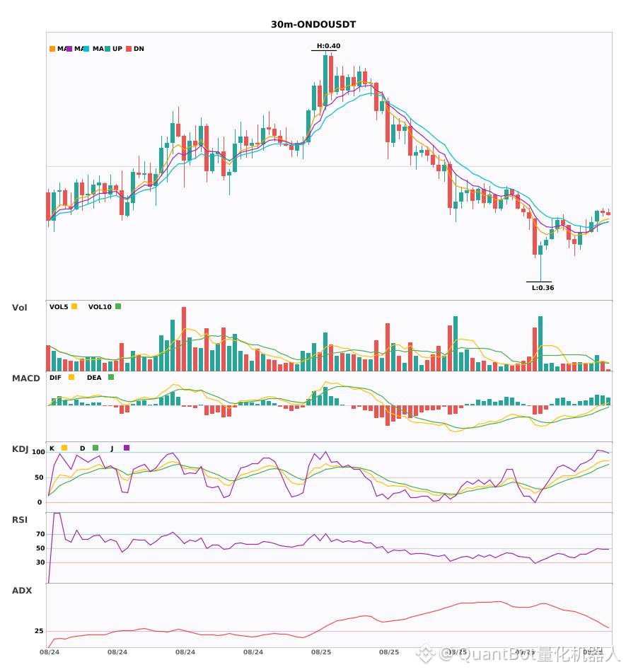Click the yellow swatch beside K
626x672 pixels.
coord(64,448)
